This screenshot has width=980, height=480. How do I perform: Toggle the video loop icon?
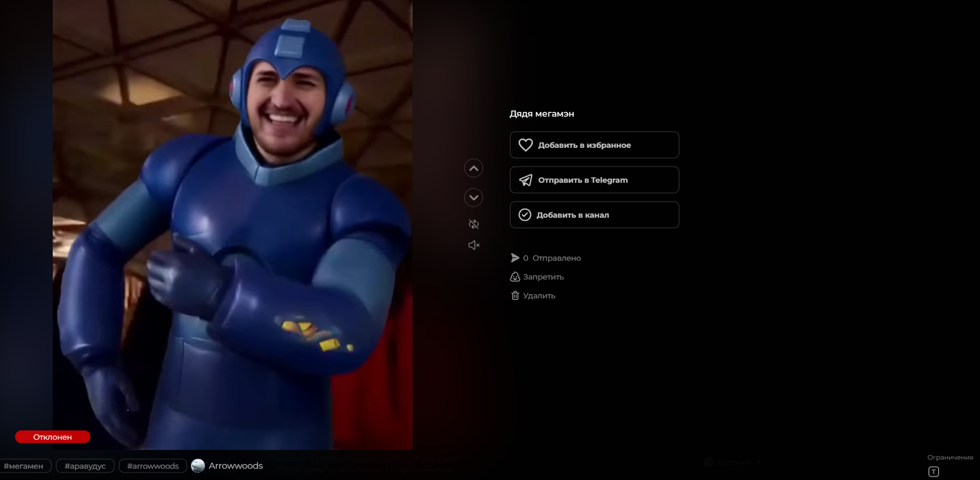click(x=474, y=224)
